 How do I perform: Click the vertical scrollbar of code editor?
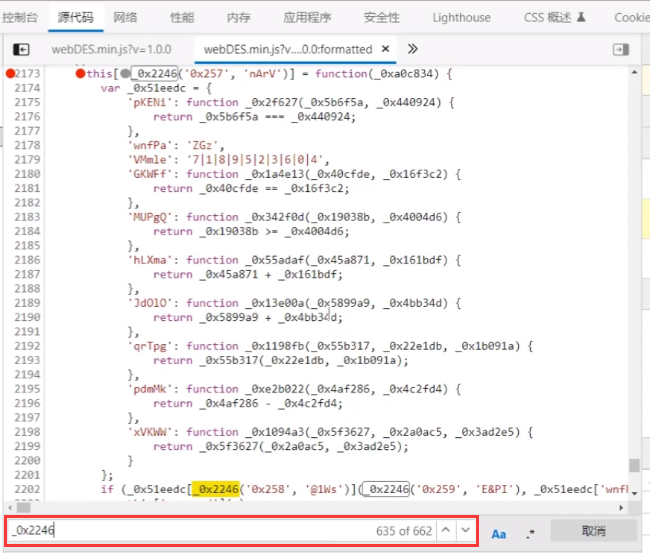tap(634, 300)
